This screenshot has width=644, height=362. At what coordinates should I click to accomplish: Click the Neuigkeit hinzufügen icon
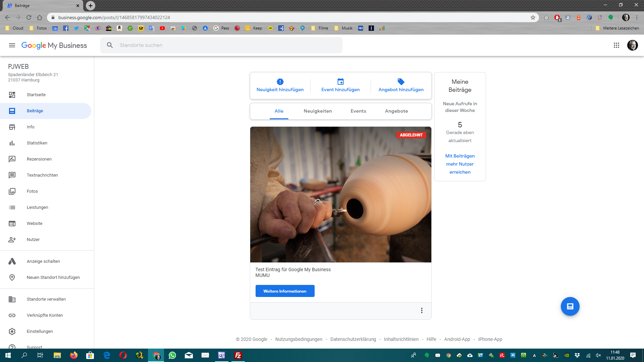[280, 81]
